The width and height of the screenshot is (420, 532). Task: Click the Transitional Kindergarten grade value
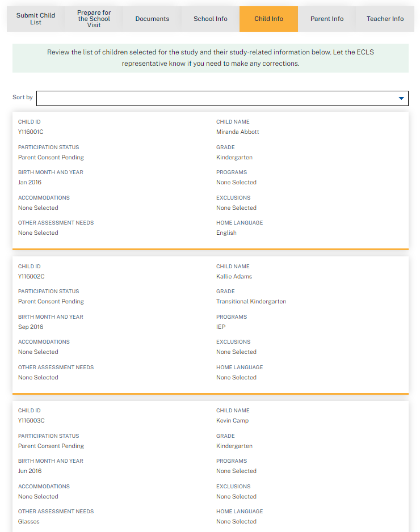tap(251, 302)
